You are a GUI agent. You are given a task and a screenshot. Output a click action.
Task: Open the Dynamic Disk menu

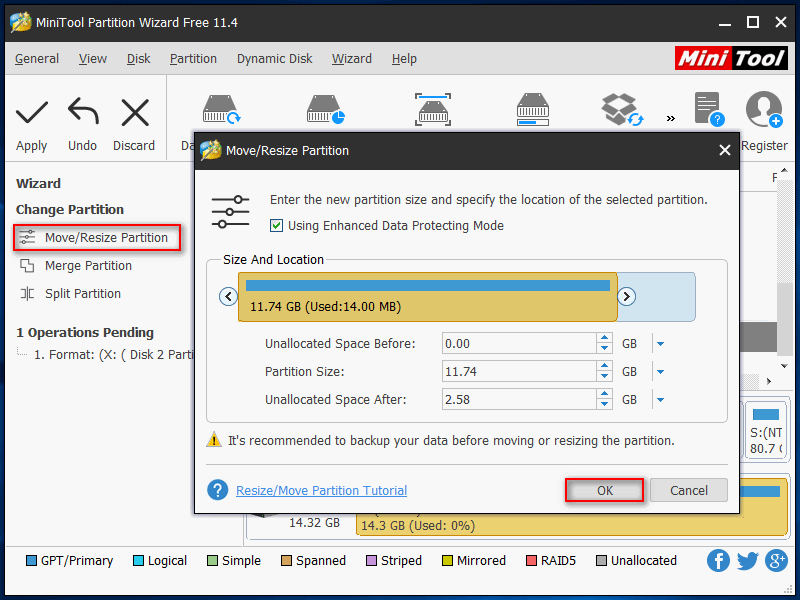point(274,59)
